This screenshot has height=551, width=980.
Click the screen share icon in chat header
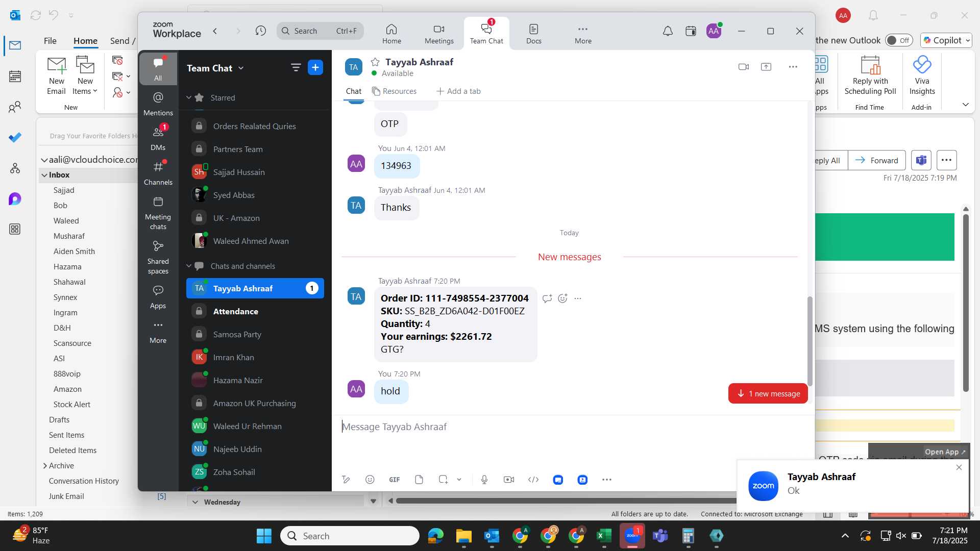tap(766, 67)
